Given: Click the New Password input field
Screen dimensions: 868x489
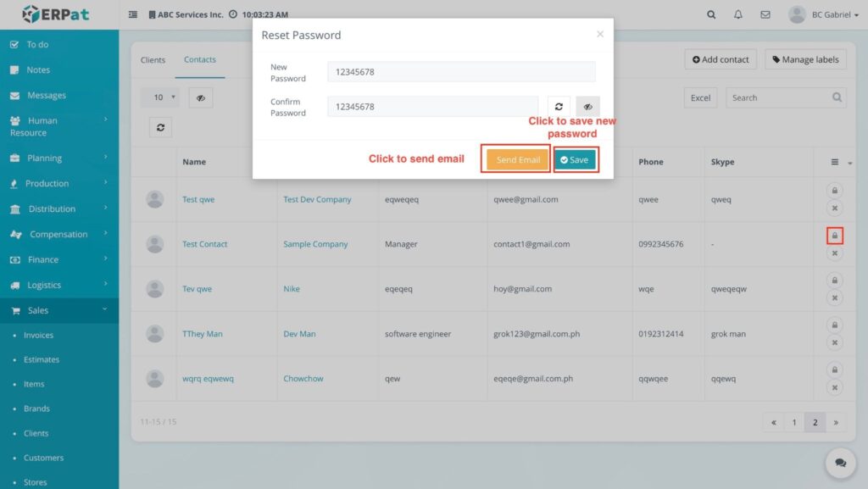Looking at the screenshot, I should click(x=461, y=72).
